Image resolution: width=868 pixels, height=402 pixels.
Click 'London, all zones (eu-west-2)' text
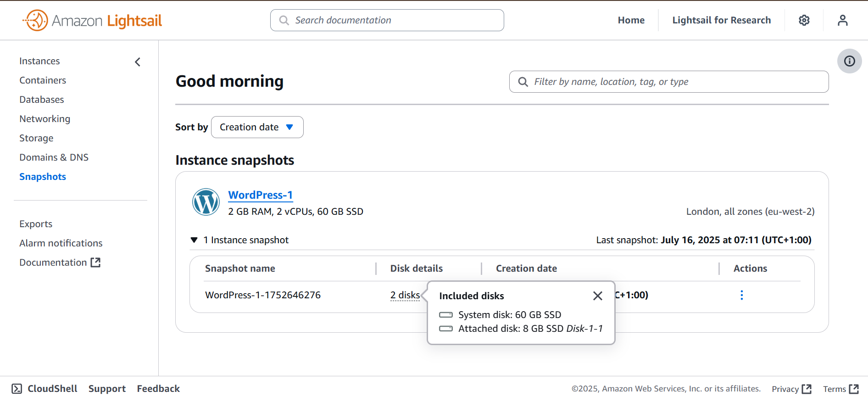[x=751, y=212]
